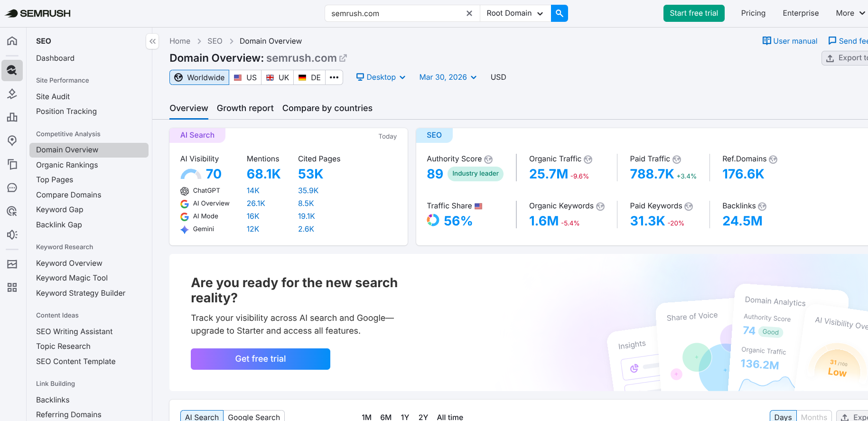Open the Overview tab

189,108
